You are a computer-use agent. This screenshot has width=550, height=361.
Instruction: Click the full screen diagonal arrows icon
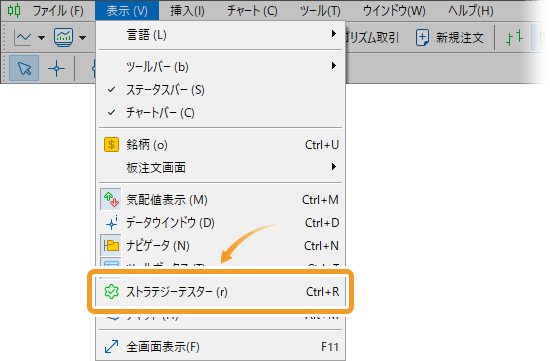(111, 347)
